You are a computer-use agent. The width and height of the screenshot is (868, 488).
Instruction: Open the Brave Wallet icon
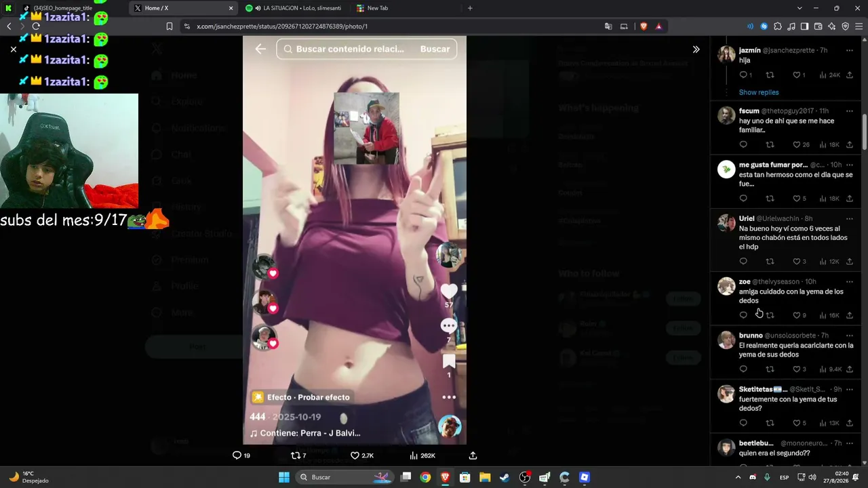point(818,26)
